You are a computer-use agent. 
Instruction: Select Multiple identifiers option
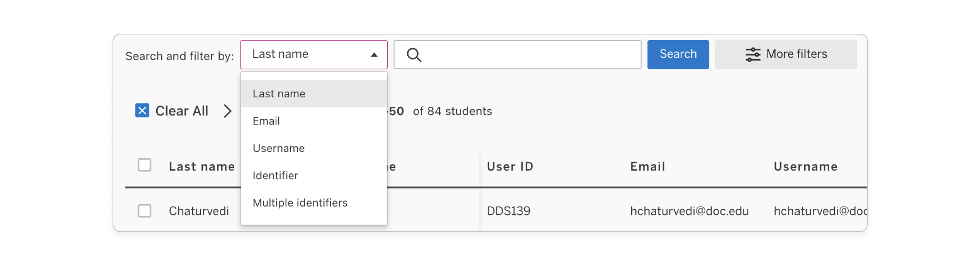(300, 203)
